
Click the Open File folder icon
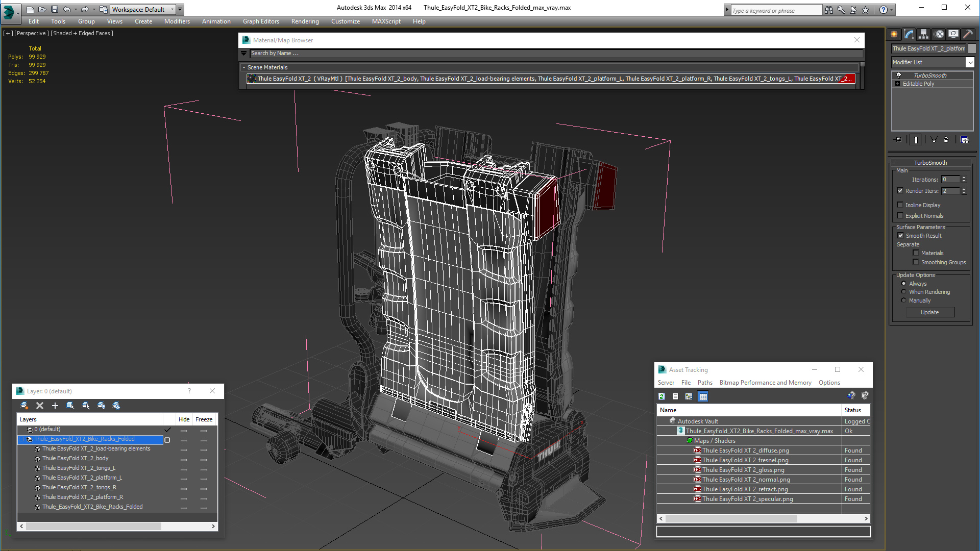click(x=42, y=9)
